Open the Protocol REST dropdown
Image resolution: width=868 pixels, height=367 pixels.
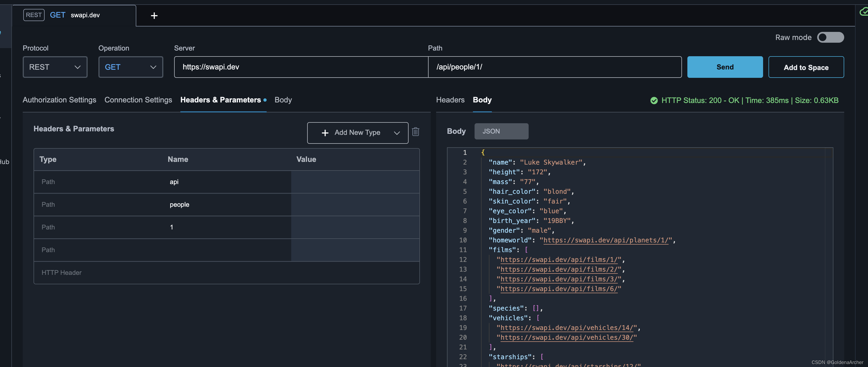(x=55, y=67)
